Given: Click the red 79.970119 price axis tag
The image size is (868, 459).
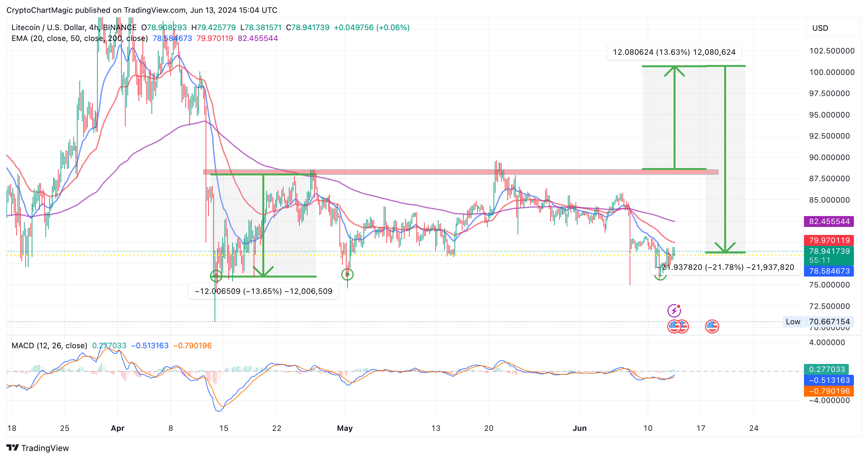Looking at the screenshot, I should (829, 240).
